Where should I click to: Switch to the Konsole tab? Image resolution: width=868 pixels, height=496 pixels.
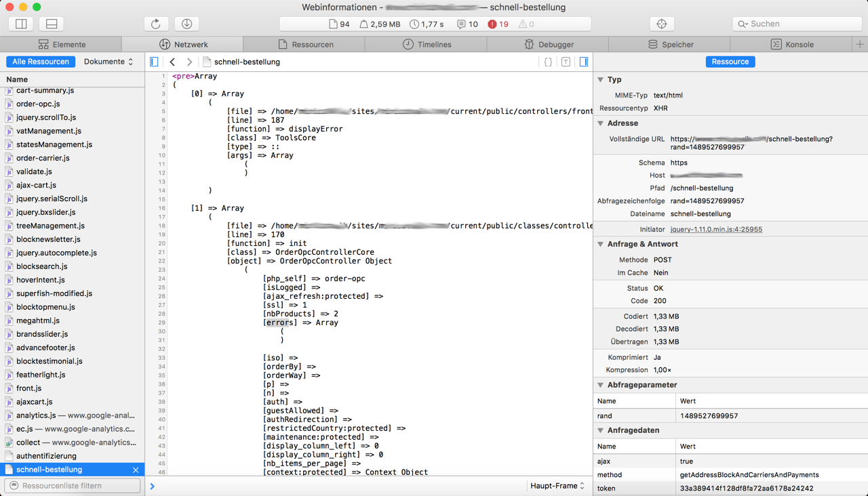(792, 44)
